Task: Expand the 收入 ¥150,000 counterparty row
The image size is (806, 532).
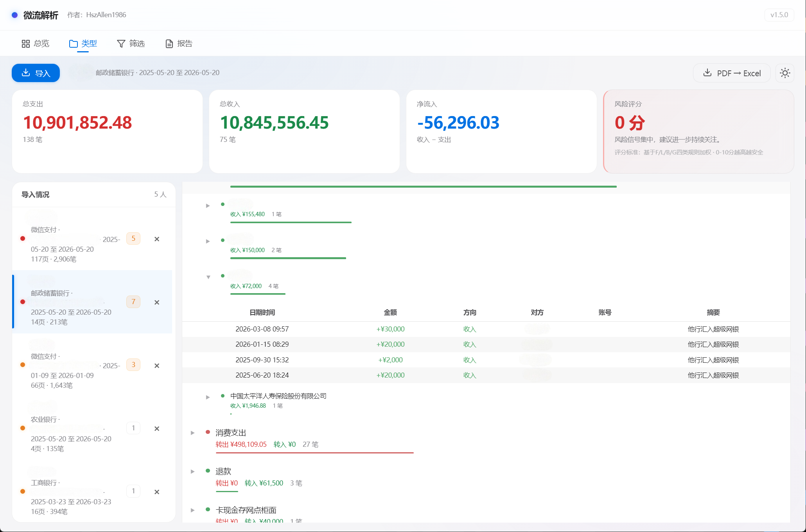Action: pyautogui.click(x=208, y=241)
